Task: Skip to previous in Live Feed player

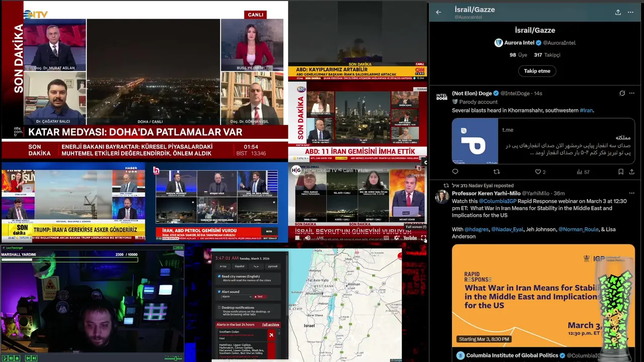Action: pos(28,358)
